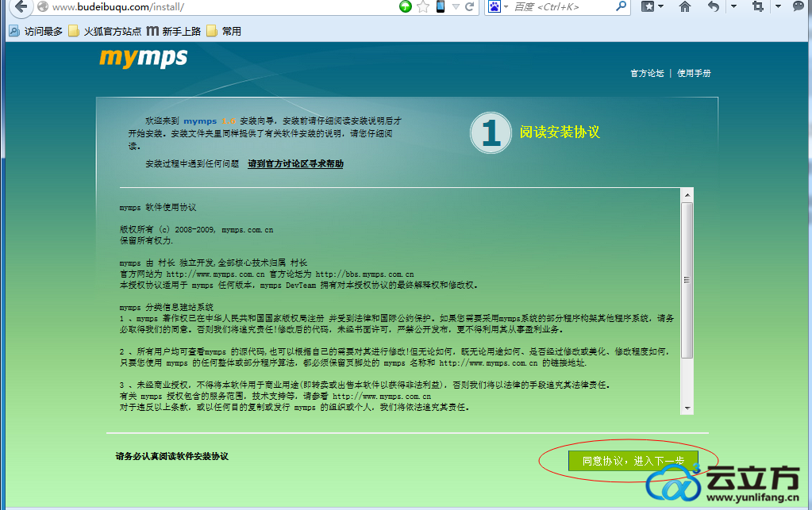Click the 保留所有权力 line

[147, 240]
